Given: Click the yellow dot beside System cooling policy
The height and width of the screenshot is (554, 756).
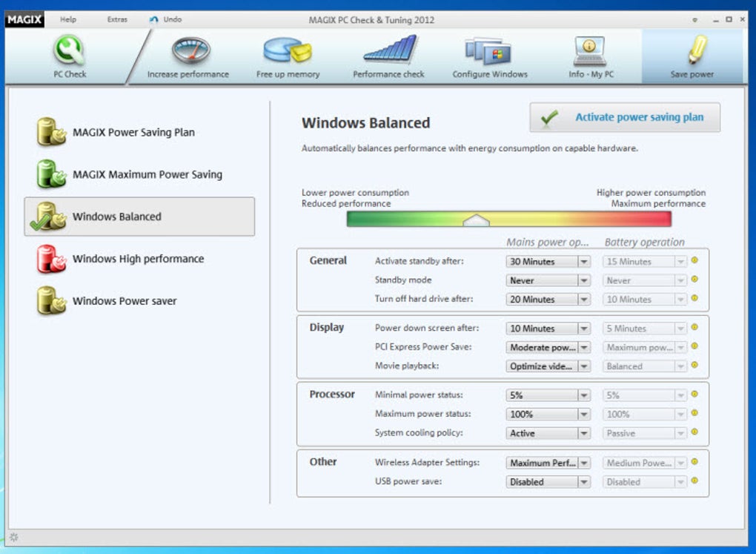Looking at the screenshot, I should coord(694,432).
